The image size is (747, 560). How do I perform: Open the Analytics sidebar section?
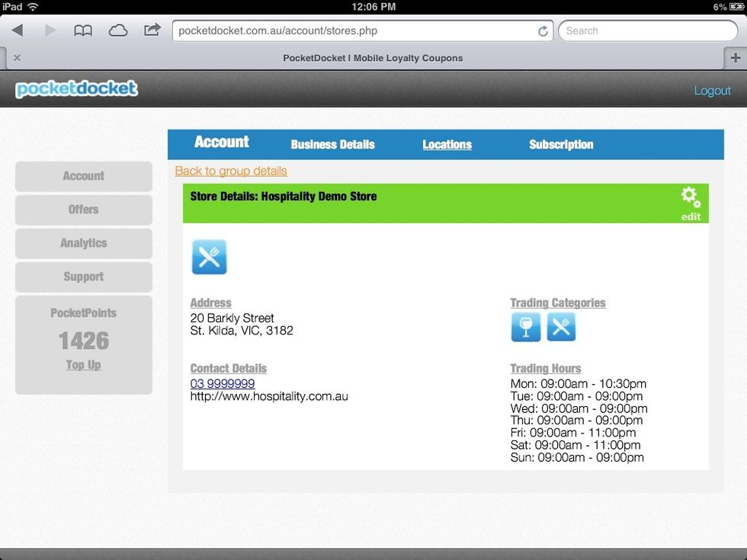pyautogui.click(x=83, y=243)
